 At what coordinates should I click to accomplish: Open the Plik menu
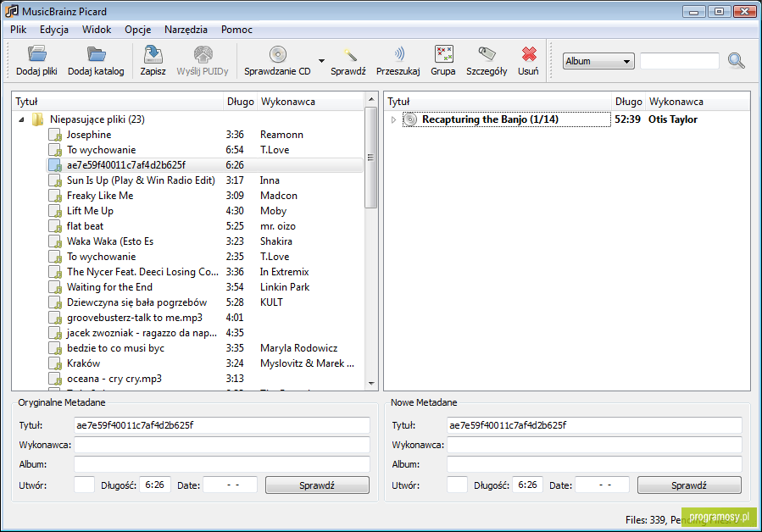19,30
